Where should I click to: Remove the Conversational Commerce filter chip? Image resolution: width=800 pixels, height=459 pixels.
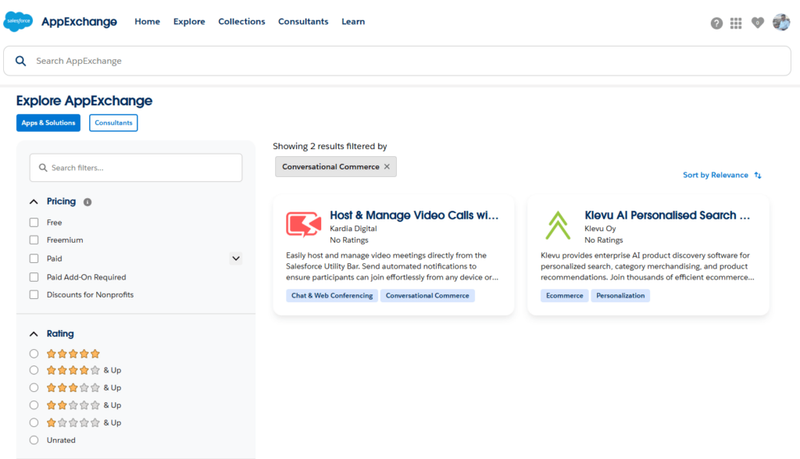387,167
